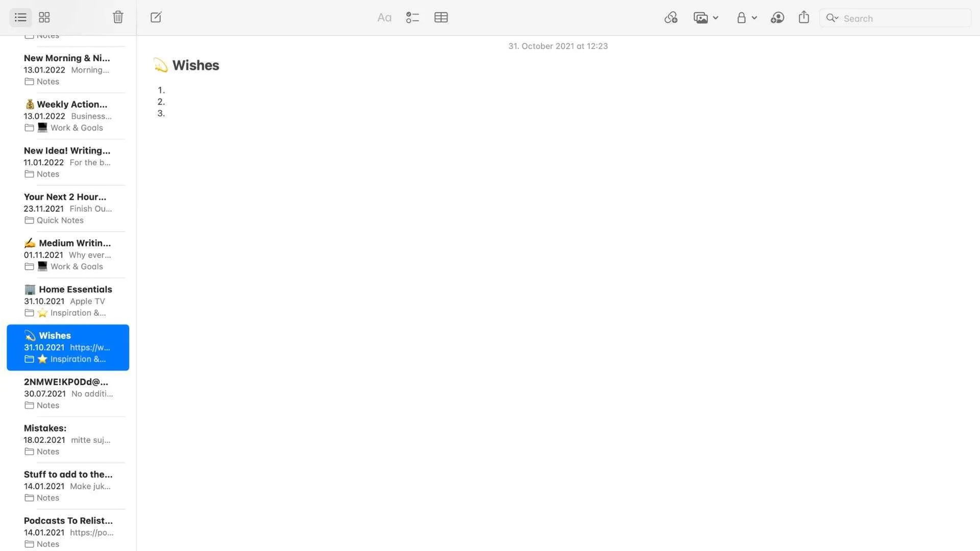Click the 'https://po...' preview text
980x551 pixels.
pyautogui.click(x=92, y=533)
